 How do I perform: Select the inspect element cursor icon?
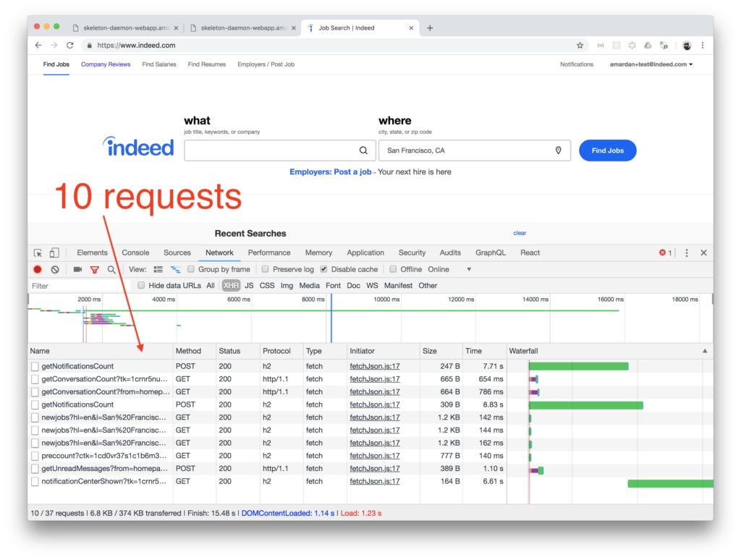coord(38,253)
